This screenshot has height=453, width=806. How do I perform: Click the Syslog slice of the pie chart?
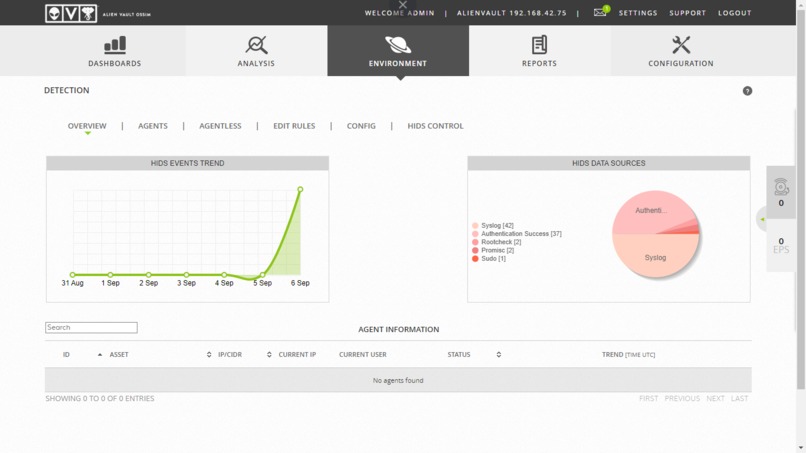(655, 257)
